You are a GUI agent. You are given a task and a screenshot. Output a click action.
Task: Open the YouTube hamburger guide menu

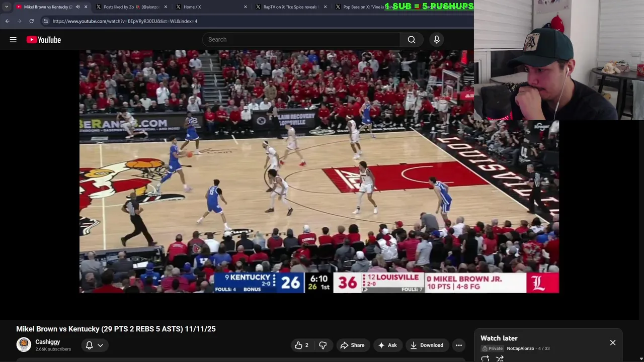tap(13, 40)
